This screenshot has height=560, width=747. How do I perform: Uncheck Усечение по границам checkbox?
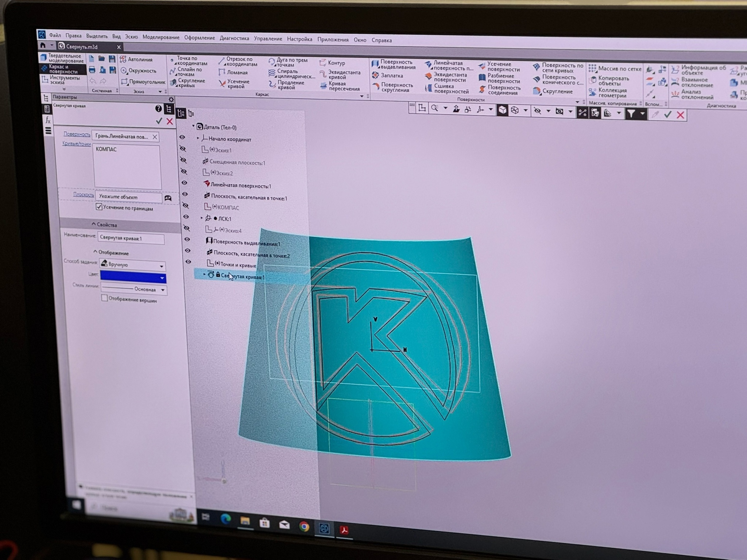99,207
